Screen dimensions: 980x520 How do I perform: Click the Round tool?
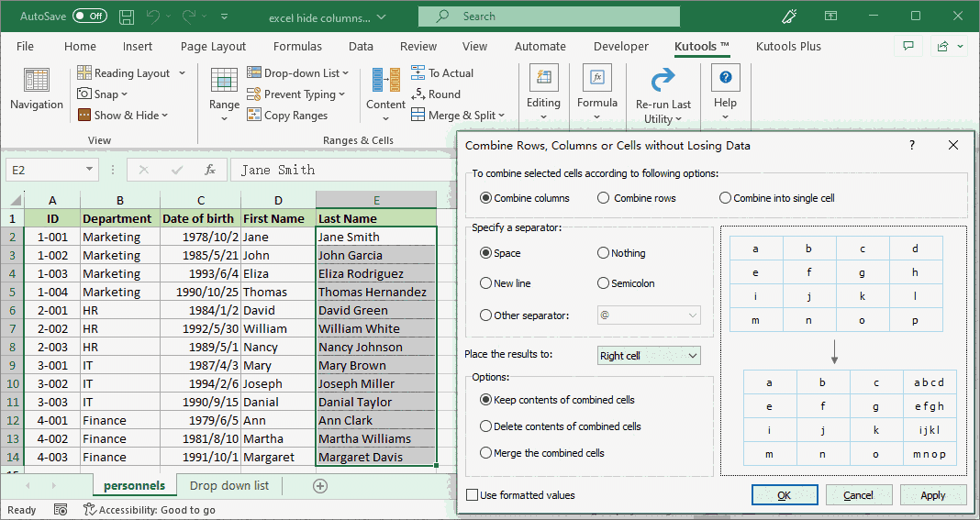click(436, 94)
